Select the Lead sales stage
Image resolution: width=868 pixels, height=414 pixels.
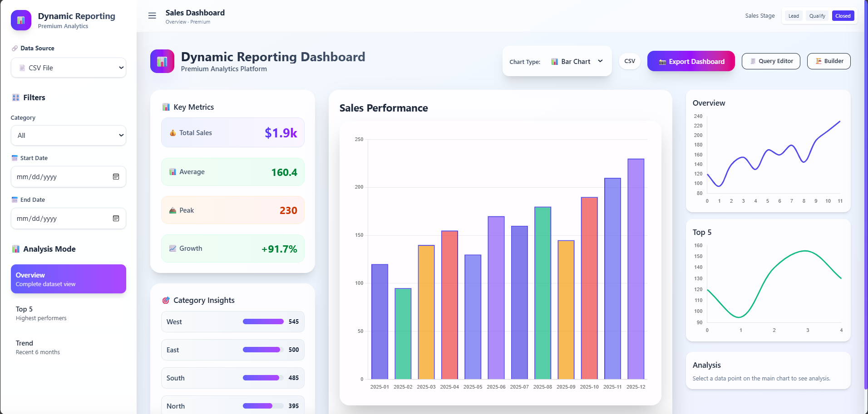pos(794,16)
